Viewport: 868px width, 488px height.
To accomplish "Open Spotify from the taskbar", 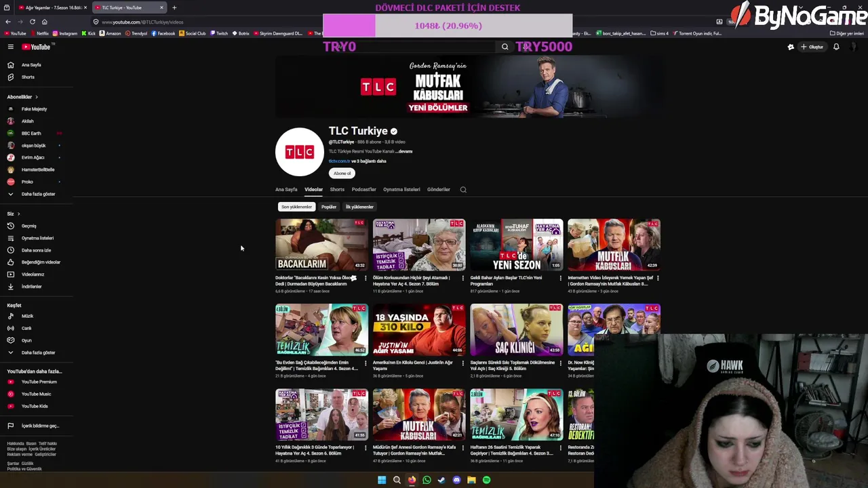I will click(x=486, y=480).
